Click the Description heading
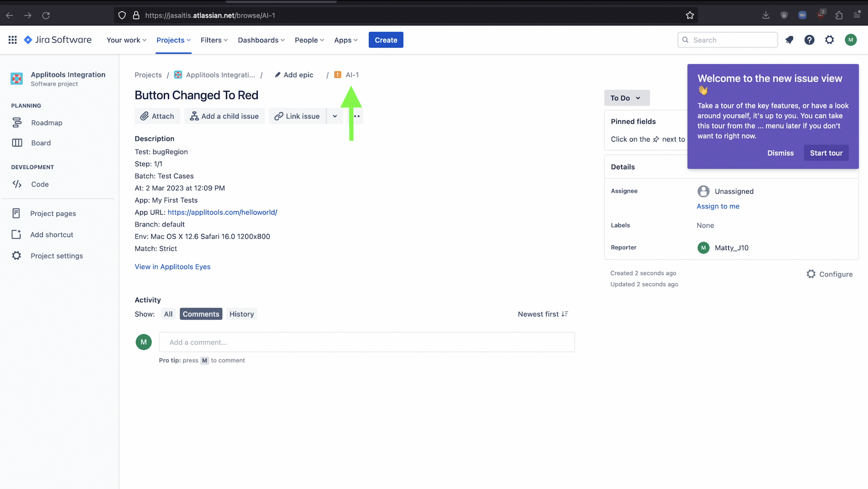Screen dimensions: 868x489 tap(154, 139)
